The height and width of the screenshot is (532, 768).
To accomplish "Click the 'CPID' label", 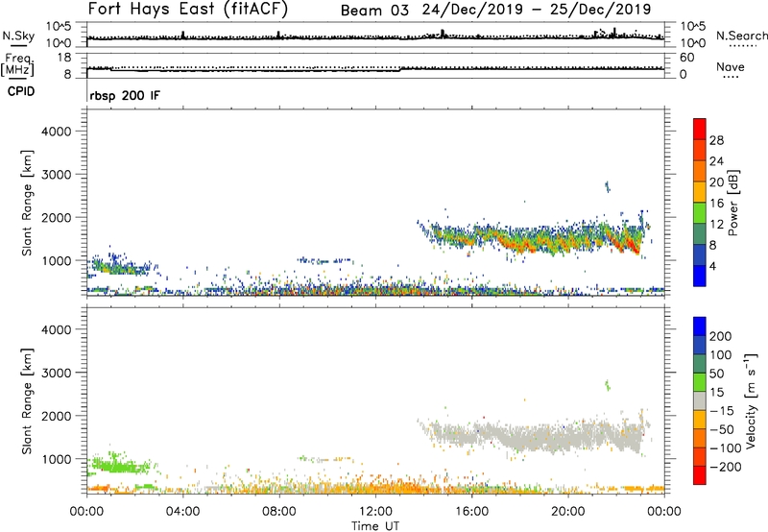I will coord(20,91).
